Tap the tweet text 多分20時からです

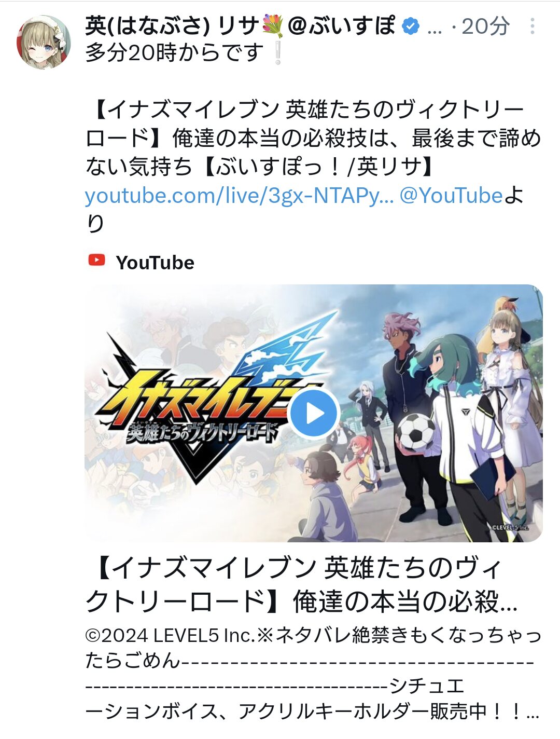175,53
